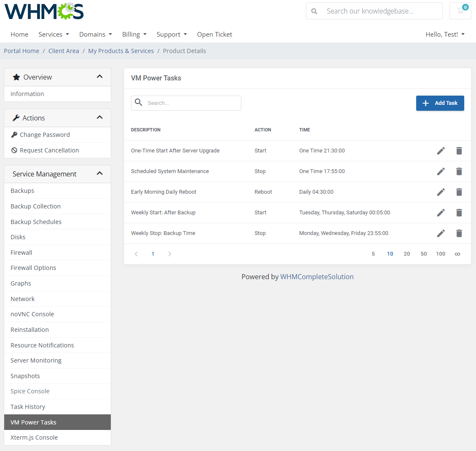Open the Snapshots section from the sidebar
476x451 pixels.
point(25,376)
